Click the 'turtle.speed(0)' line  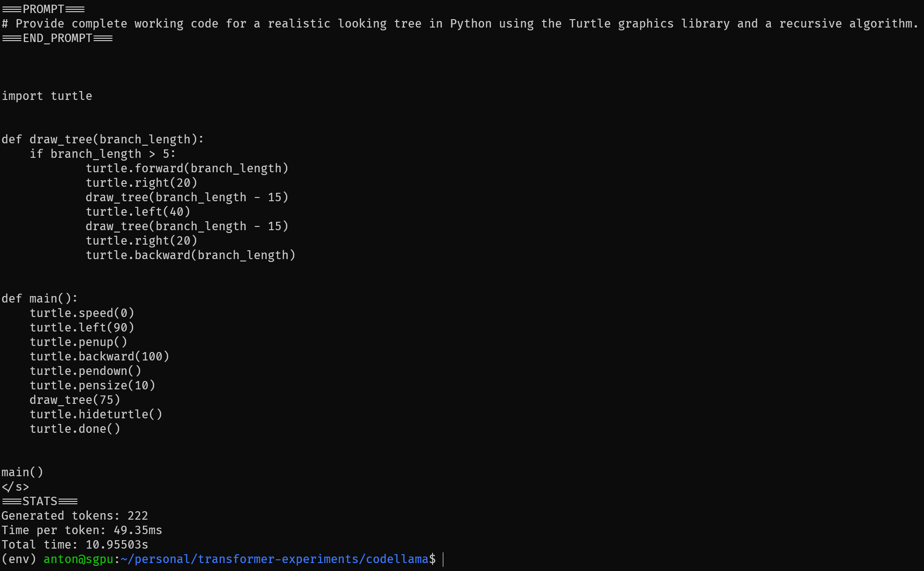tap(82, 313)
